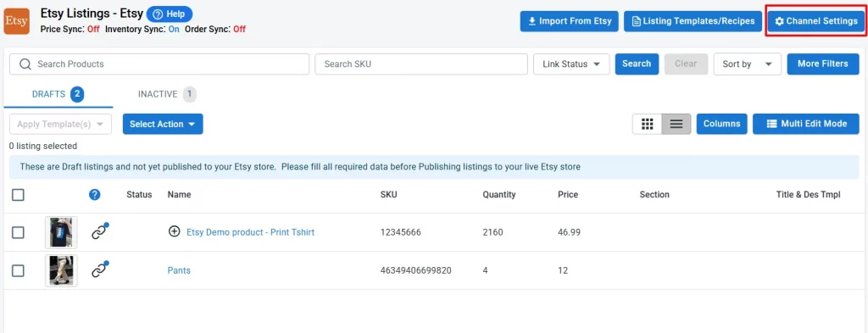Select the Print Tshirt listing checkbox
This screenshot has height=333, width=868.
click(x=19, y=232)
